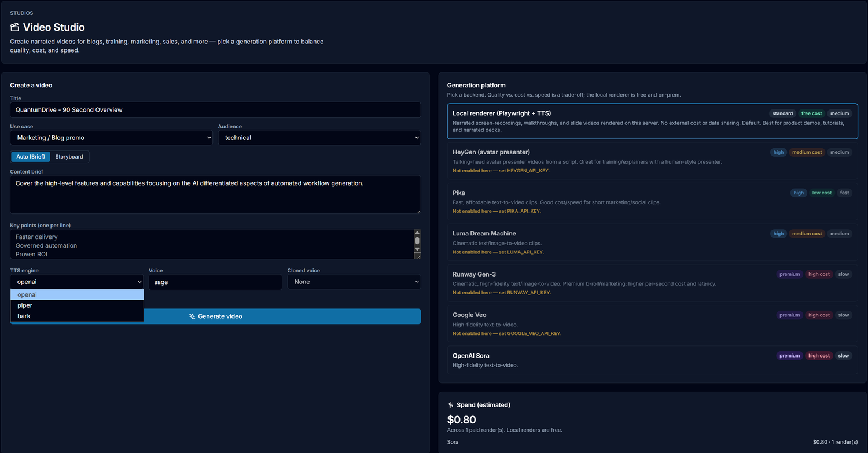Click the set PIKA_API_KEY notice
Screen dimensions: 868x453
pyautogui.click(x=496, y=211)
